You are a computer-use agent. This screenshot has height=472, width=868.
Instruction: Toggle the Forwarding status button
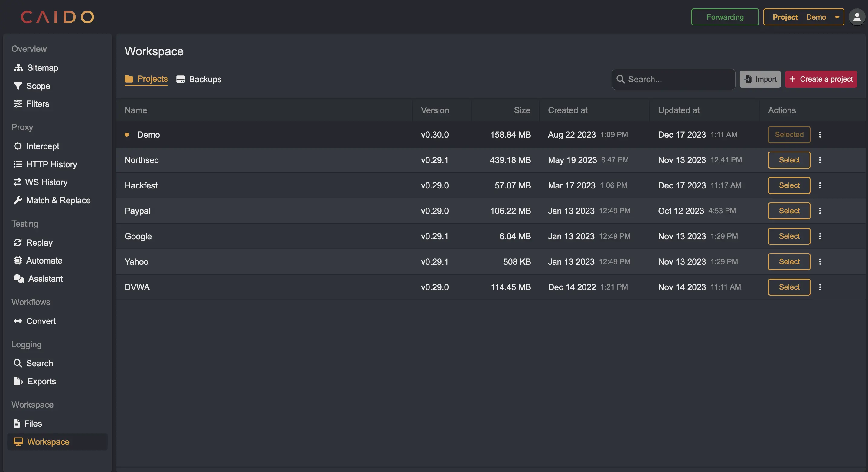tap(725, 17)
